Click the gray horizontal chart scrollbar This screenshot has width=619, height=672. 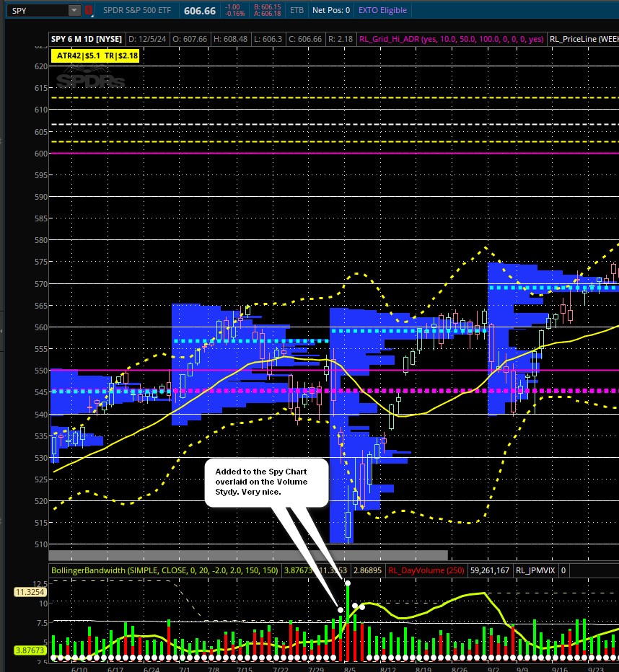[247, 555]
